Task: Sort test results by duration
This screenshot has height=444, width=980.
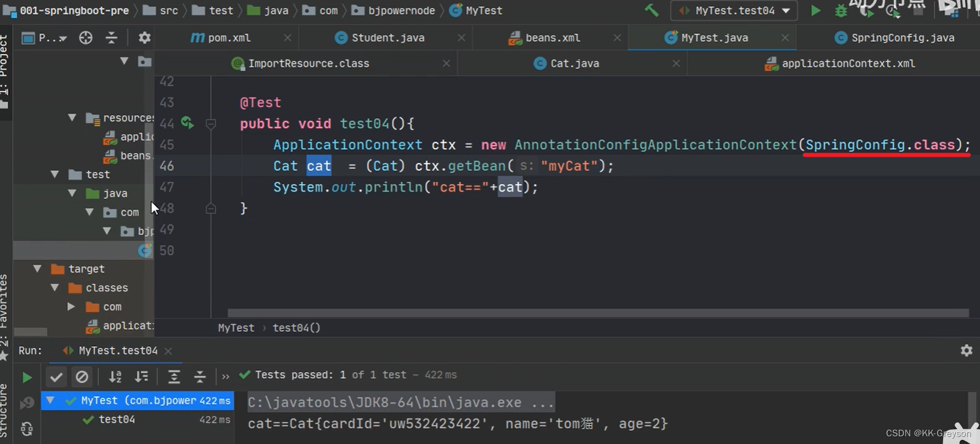Action: pos(141,376)
